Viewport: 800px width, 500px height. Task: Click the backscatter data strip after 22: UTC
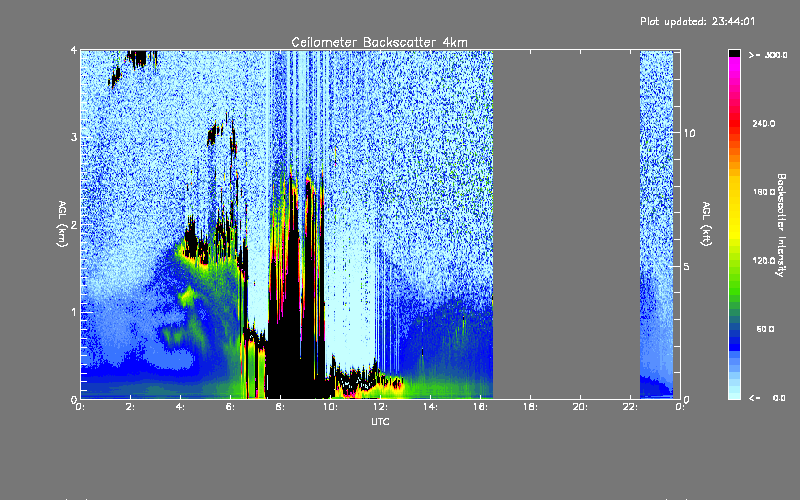coord(657,224)
